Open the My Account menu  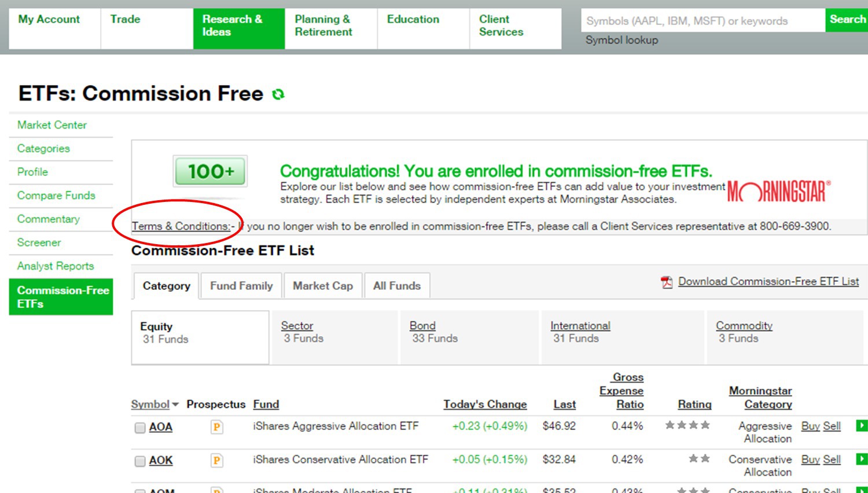click(54, 28)
